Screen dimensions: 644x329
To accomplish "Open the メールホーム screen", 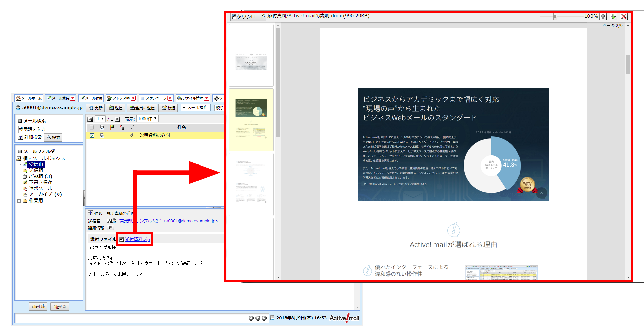I will point(29,98).
